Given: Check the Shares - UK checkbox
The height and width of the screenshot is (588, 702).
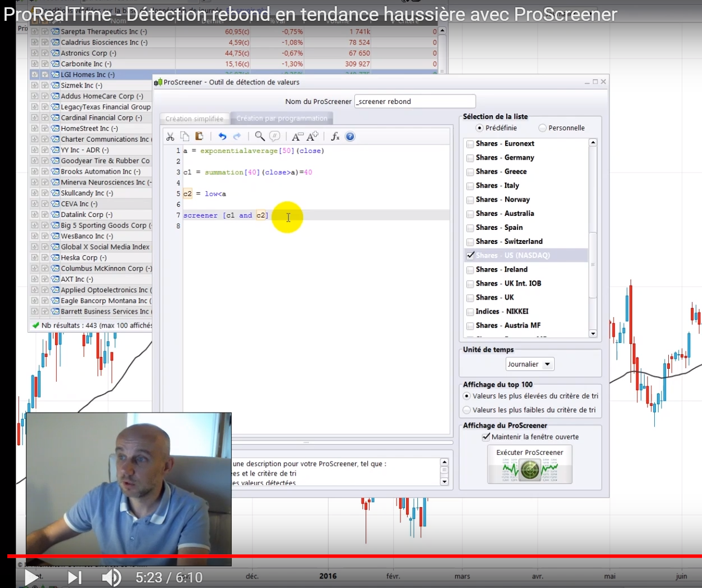Looking at the screenshot, I should coord(470,297).
